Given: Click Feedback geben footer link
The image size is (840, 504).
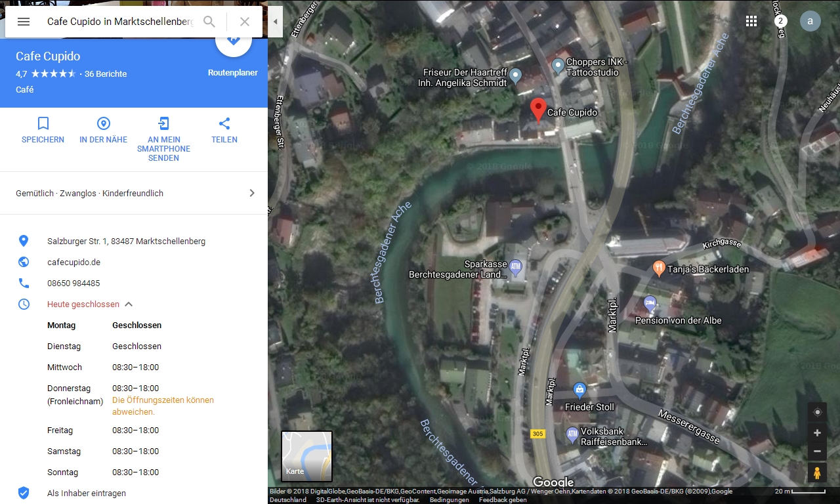Looking at the screenshot, I should [x=503, y=500].
